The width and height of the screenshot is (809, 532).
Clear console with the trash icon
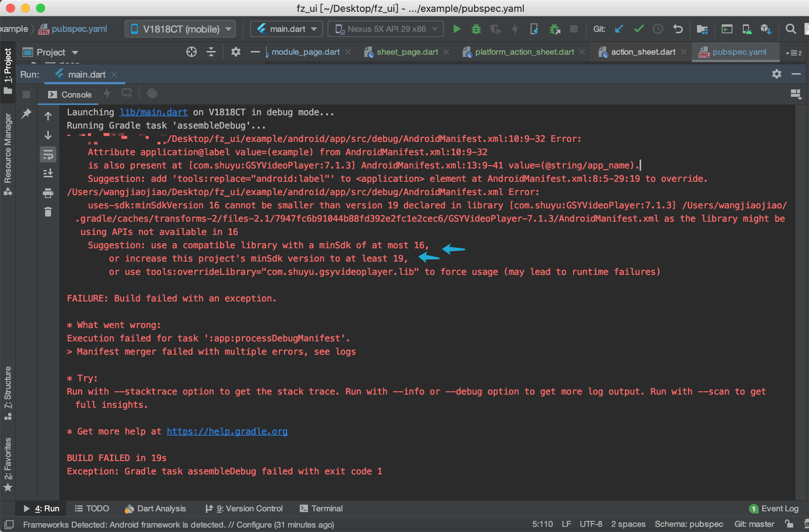pos(48,212)
